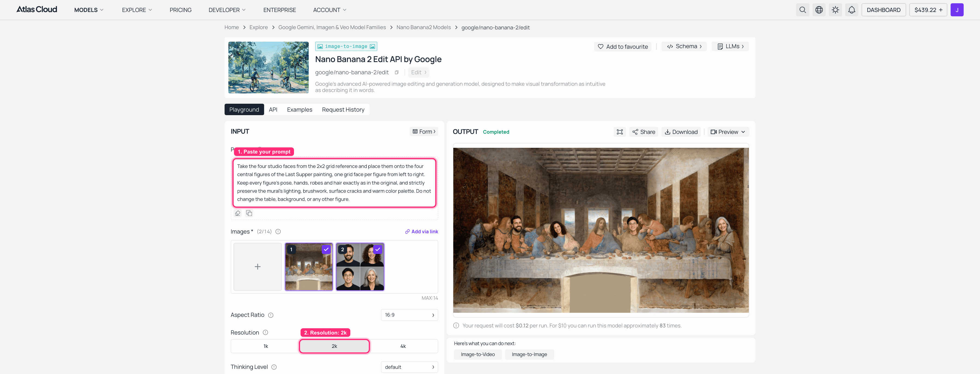Expand the ACCOUNT menu

pos(329,10)
